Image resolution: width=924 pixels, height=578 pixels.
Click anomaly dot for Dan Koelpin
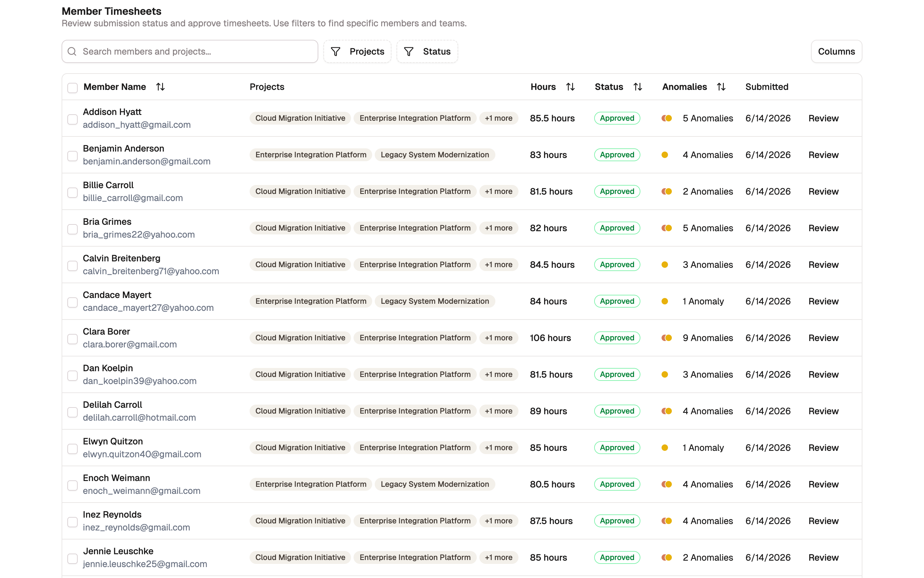tap(665, 375)
